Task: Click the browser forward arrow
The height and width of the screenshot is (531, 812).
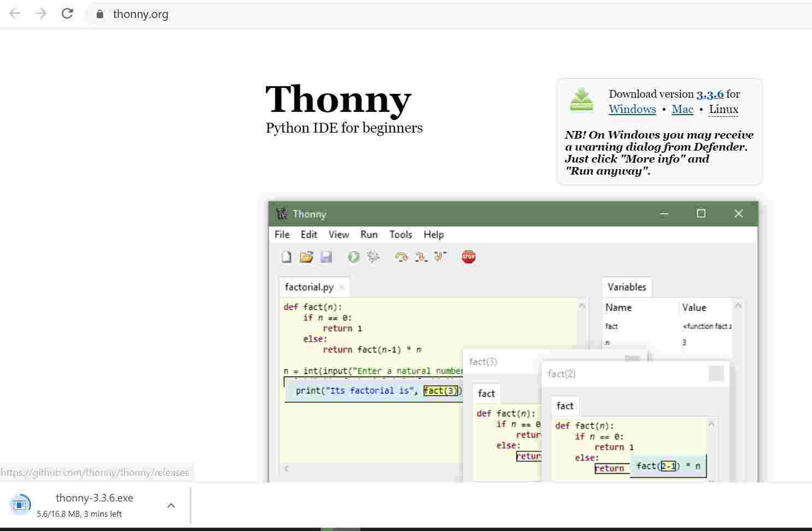Action: point(41,14)
